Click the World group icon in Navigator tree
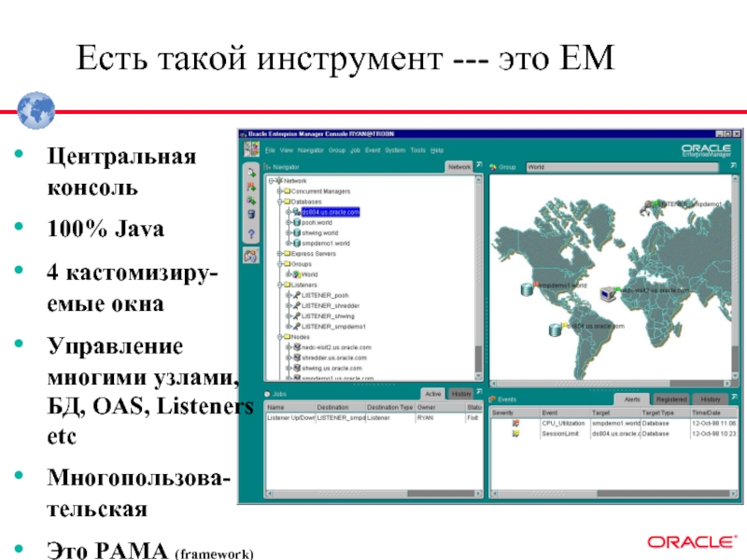 click(x=296, y=274)
